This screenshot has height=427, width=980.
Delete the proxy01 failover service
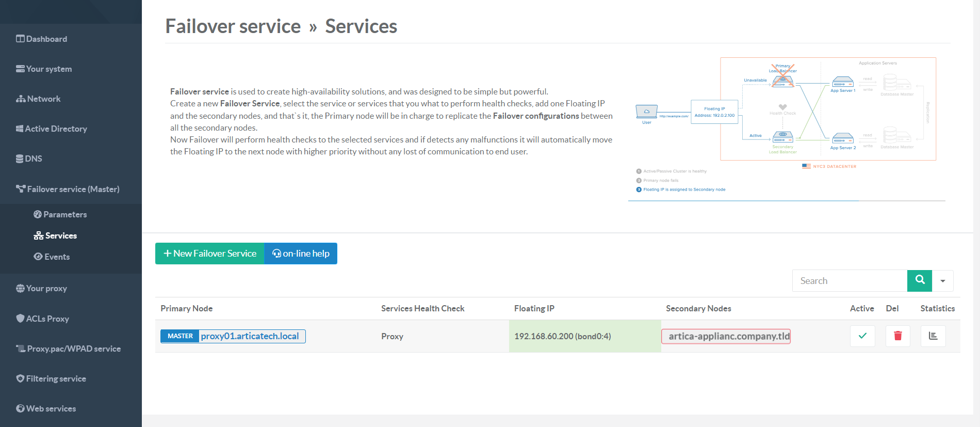(898, 336)
